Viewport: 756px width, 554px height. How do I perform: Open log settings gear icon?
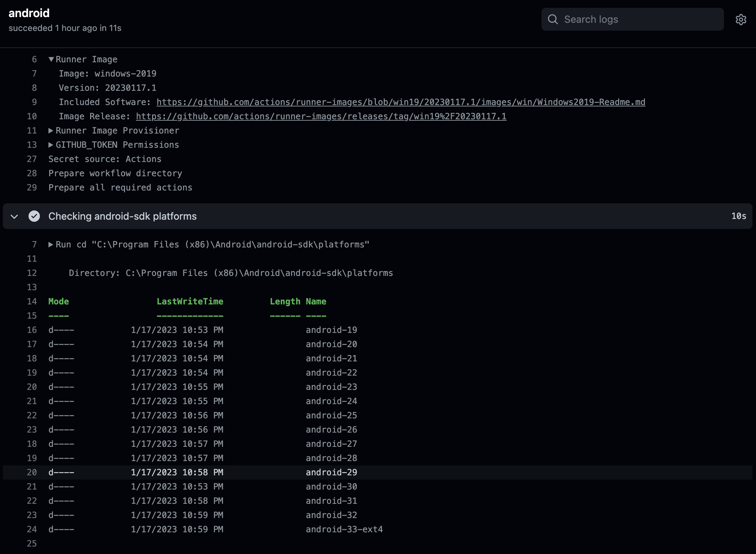(x=741, y=20)
